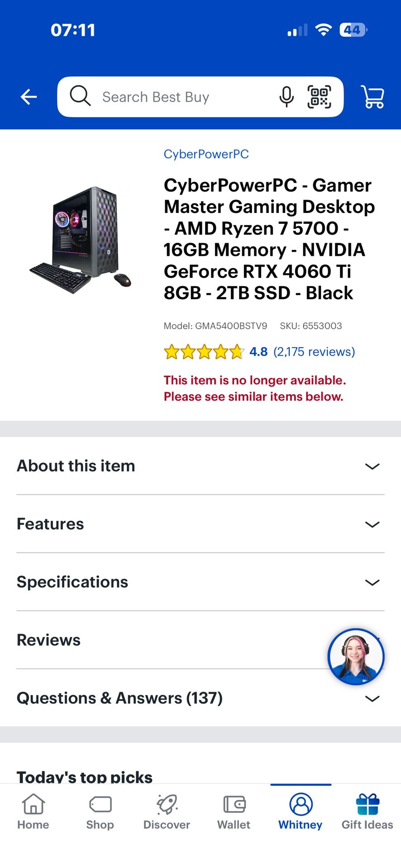
Task: Open the Gift Ideas tab
Action: tap(367, 812)
